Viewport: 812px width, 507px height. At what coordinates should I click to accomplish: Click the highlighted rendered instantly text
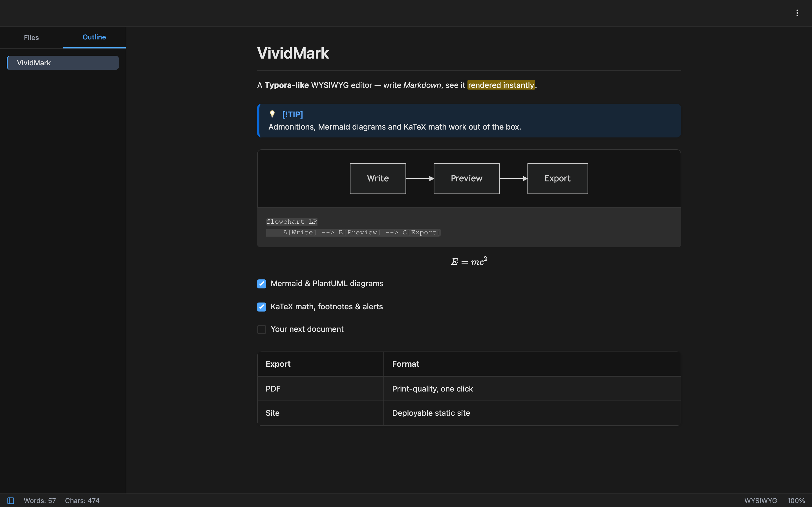click(x=501, y=85)
